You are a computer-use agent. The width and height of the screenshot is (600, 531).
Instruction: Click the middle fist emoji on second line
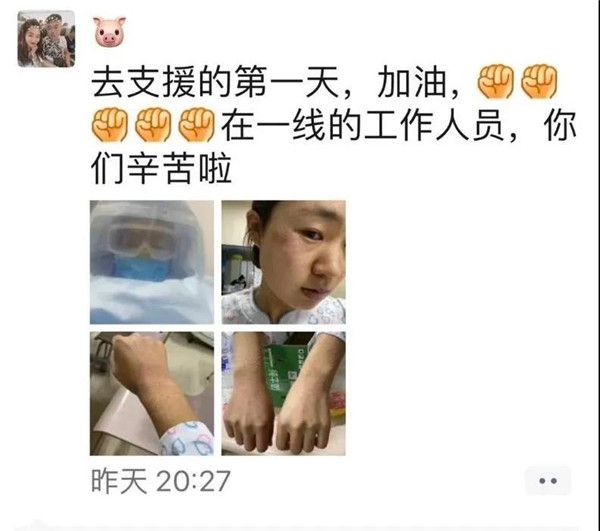click(153, 125)
